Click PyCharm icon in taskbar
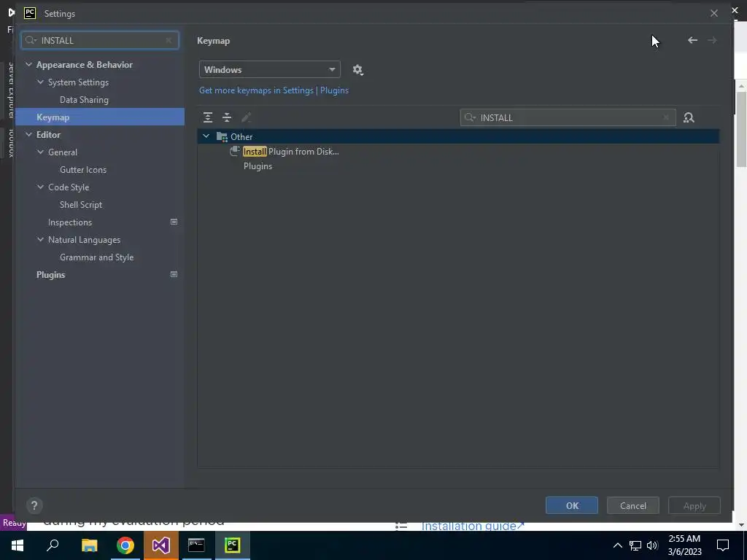747x560 pixels. click(x=232, y=545)
